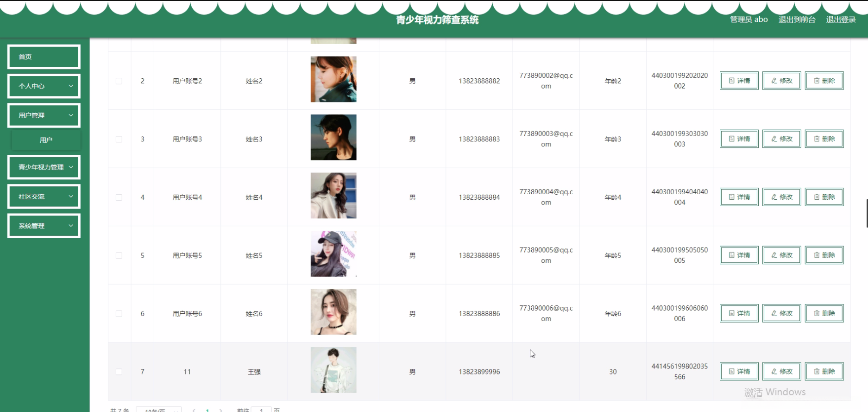View details of 王强's record
The width and height of the screenshot is (868, 412).
point(739,371)
